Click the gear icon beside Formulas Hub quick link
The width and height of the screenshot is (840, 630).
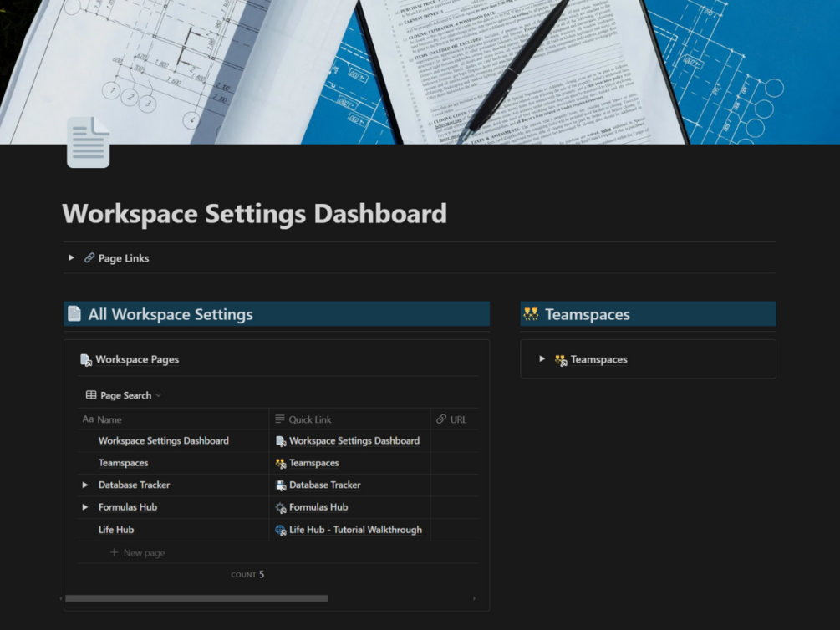(281, 507)
